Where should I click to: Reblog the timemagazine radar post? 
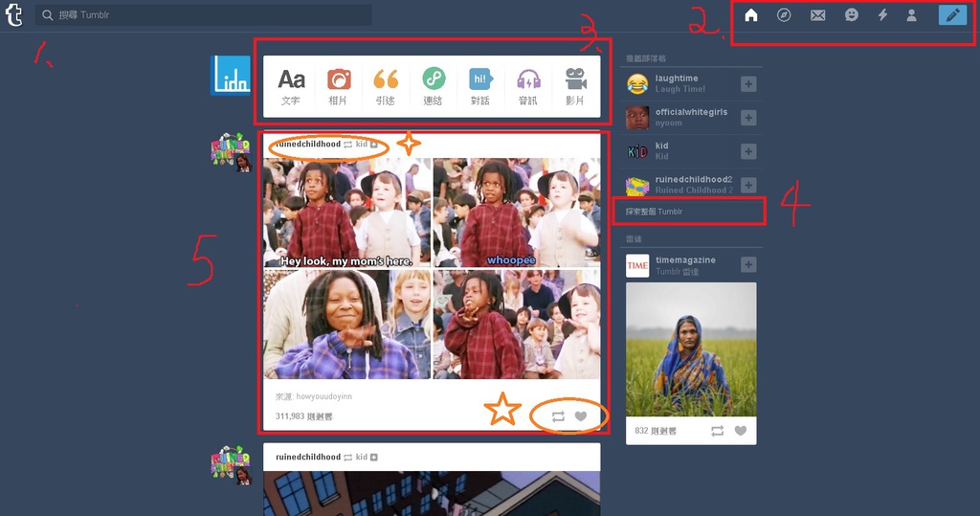(718, 431)
